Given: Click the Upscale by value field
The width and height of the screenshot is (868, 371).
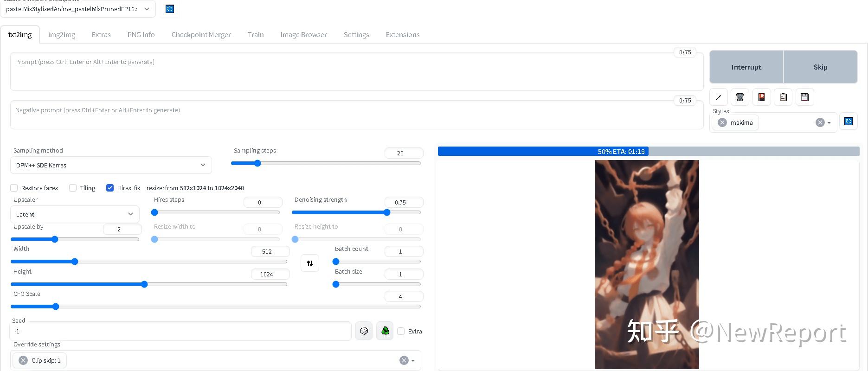Looking at the screenshot, I should (x=122, y=229).
